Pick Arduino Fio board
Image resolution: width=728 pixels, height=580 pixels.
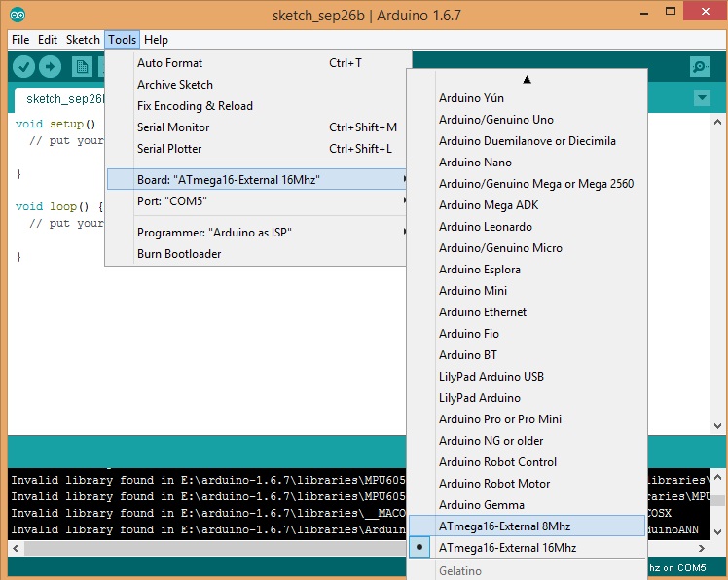(527, 334)
